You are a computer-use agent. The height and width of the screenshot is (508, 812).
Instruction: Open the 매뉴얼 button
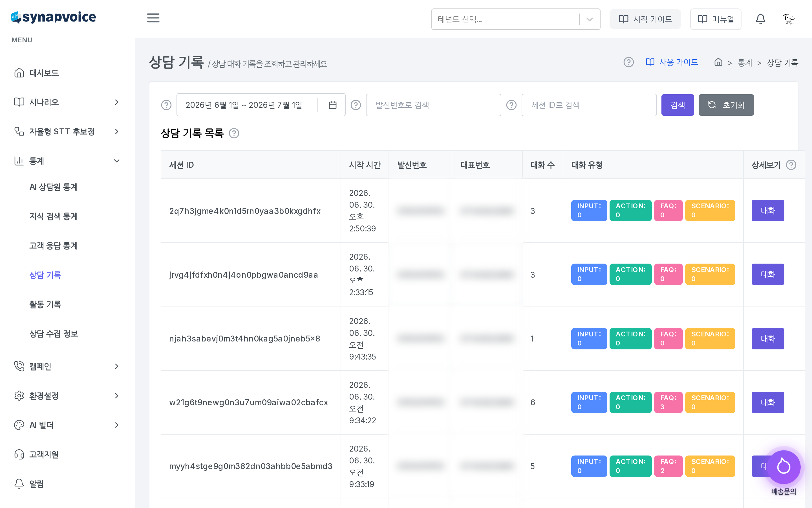coord(715,19)
